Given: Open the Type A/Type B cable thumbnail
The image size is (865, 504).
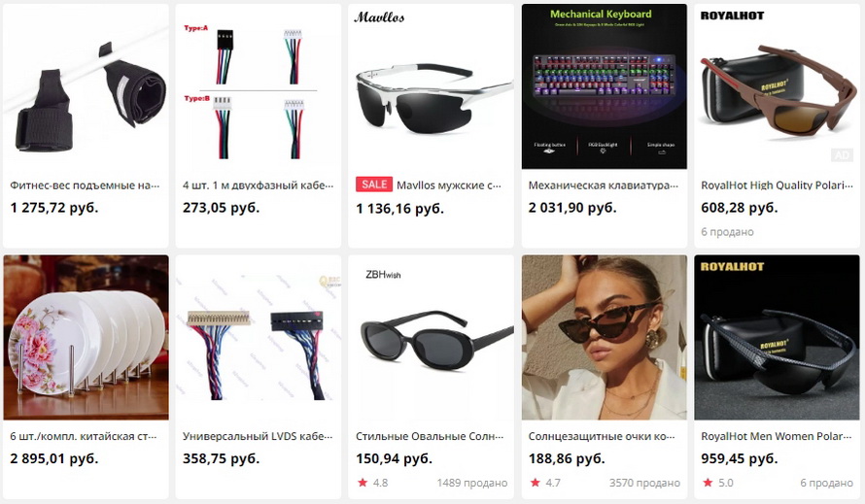Looking at the screenshot, I should point(259,86).
